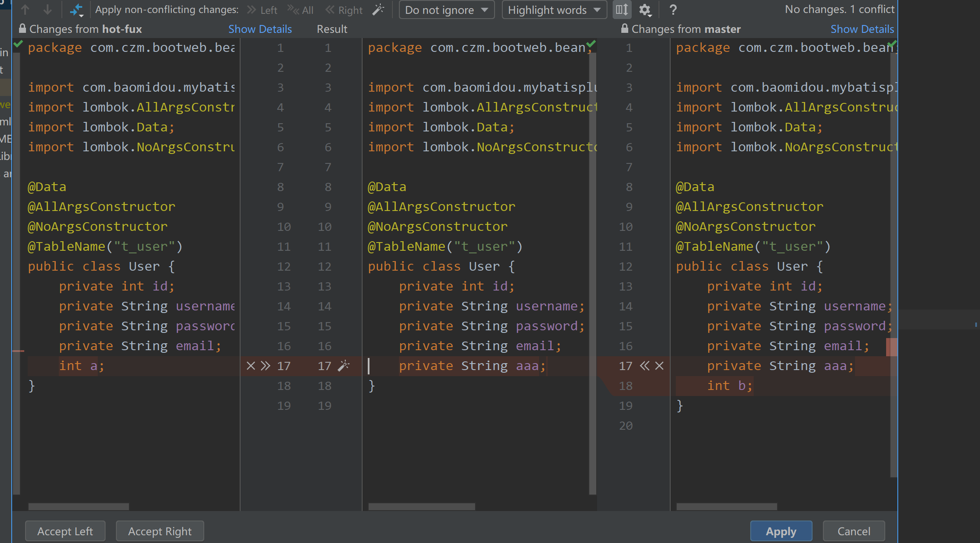
Task: Click result pane horizontal scrollbar
Action: [x=422, y=506]
